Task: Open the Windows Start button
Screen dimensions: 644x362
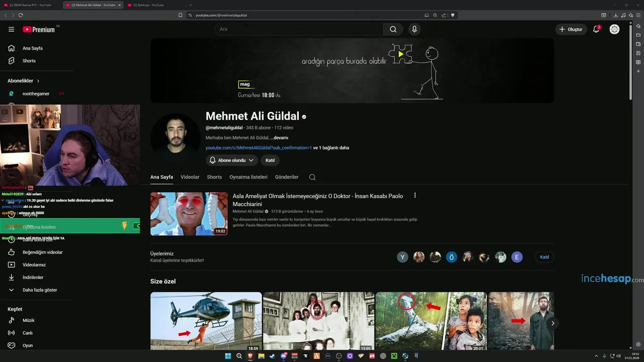Action: pos(228,356)
